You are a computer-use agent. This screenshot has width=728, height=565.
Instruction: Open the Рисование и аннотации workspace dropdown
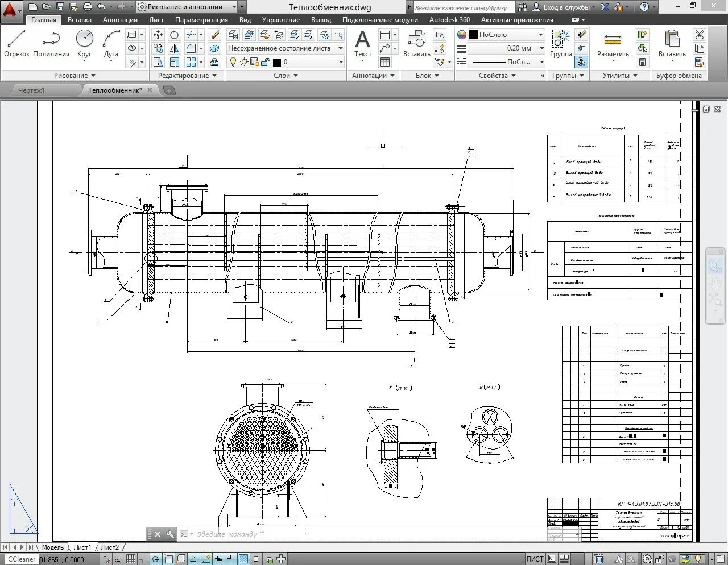[187, 7]
